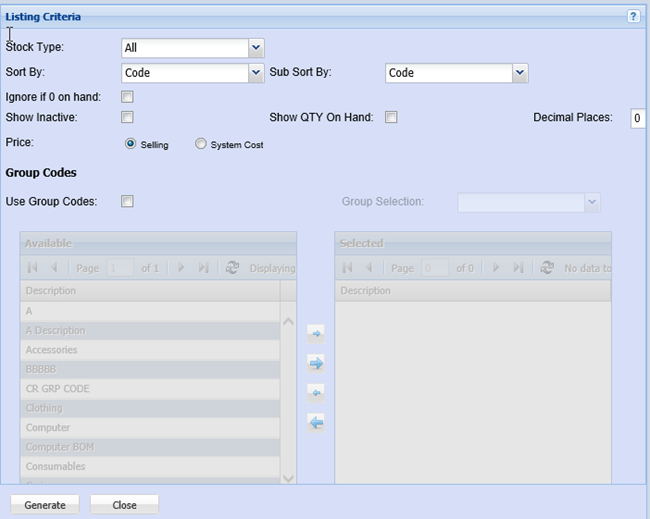The image size is (650, 519).
Task: Click the move-selected-right arrow icon
Action: 316,333
